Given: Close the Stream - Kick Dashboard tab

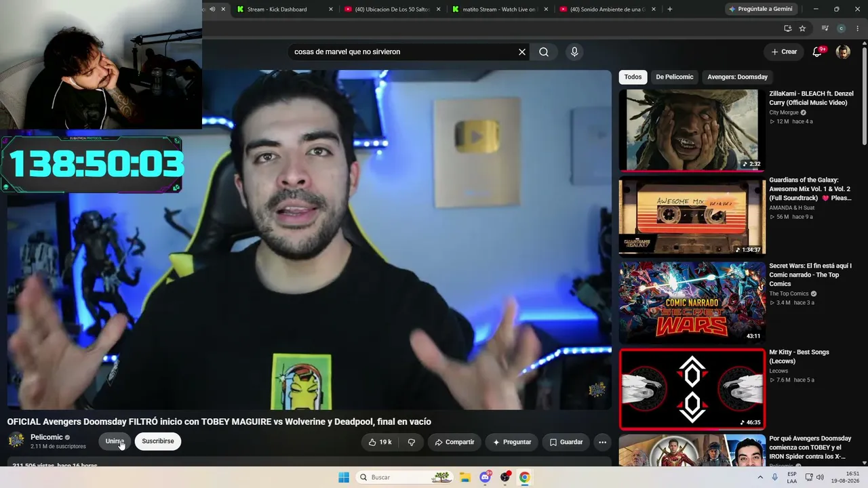Looking at the screenshot, I should (x=331, y=9).
